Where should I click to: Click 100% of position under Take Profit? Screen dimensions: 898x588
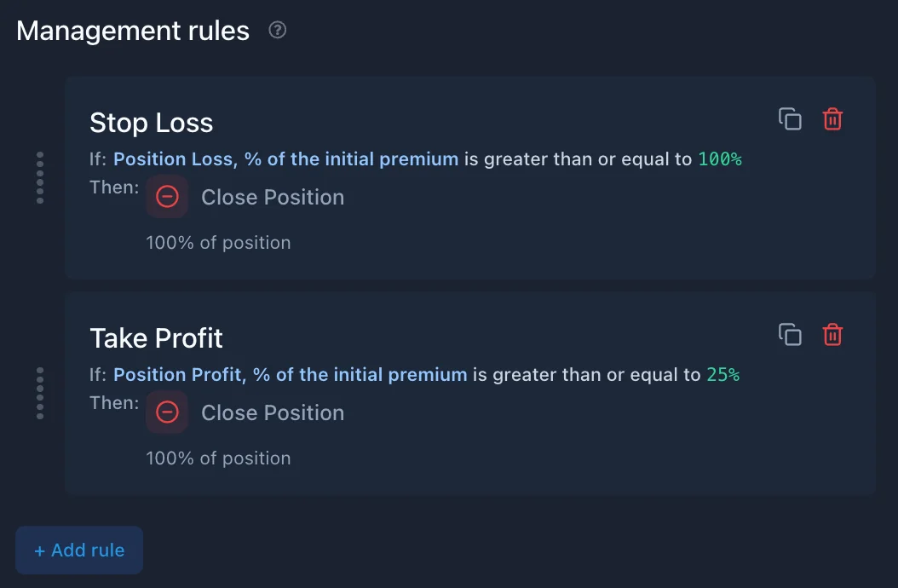click(218, 458)
